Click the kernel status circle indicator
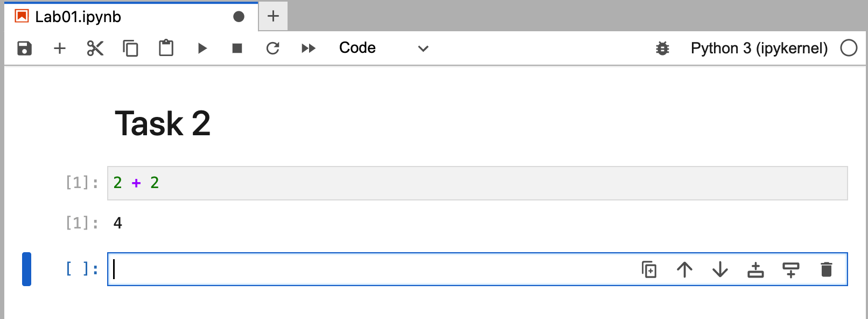 (849, 48)
